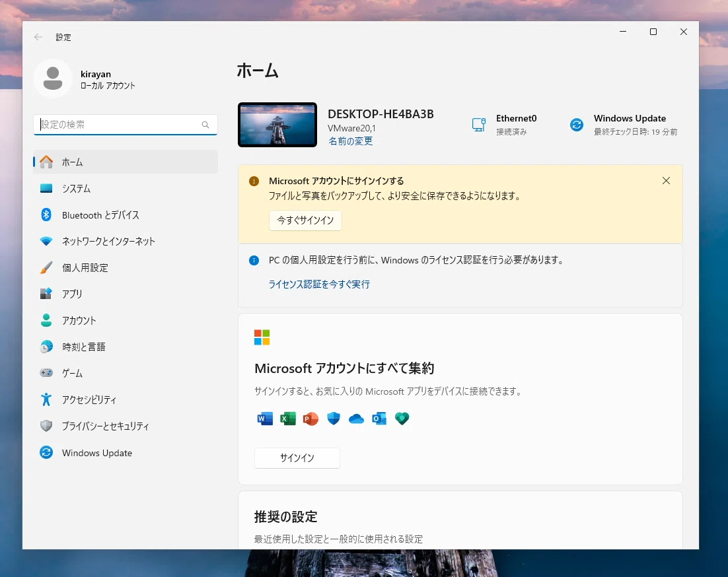Click the Windows Update sync icon at top
This screenshot has height=577, width=728.
[577, 125]
